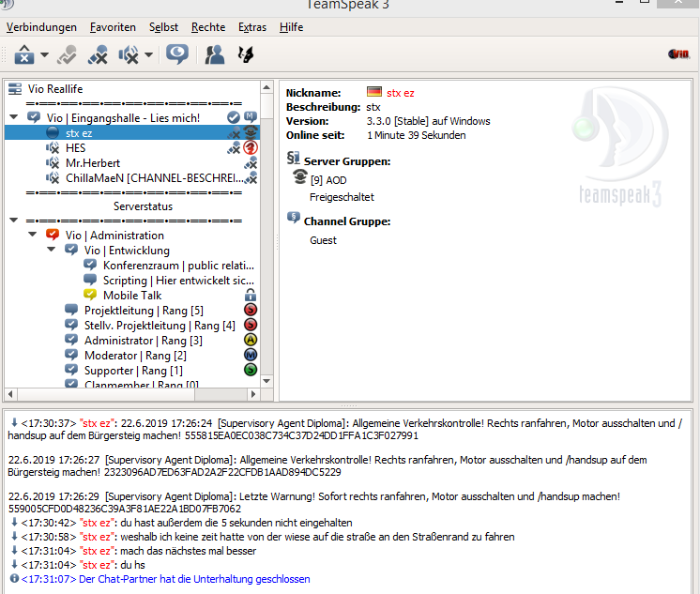Screen dimensions: 700x594
Task: Open the Rechte menu
Action: click(208, 27)
